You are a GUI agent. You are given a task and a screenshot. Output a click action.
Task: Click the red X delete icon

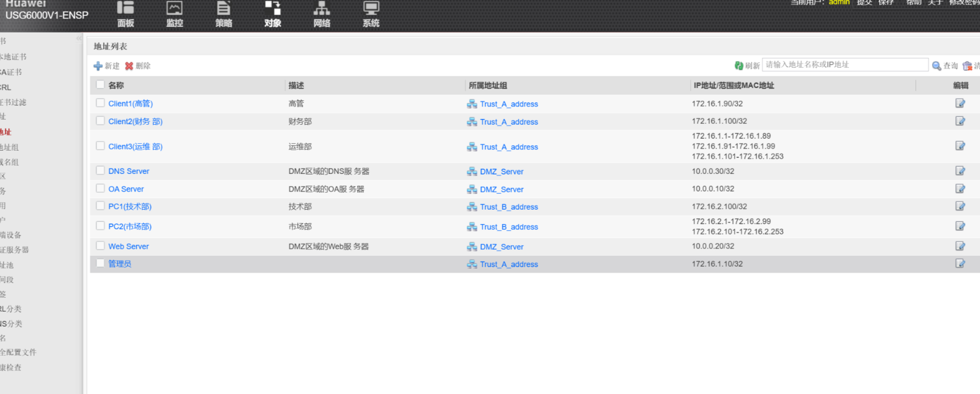coord(129,66)
